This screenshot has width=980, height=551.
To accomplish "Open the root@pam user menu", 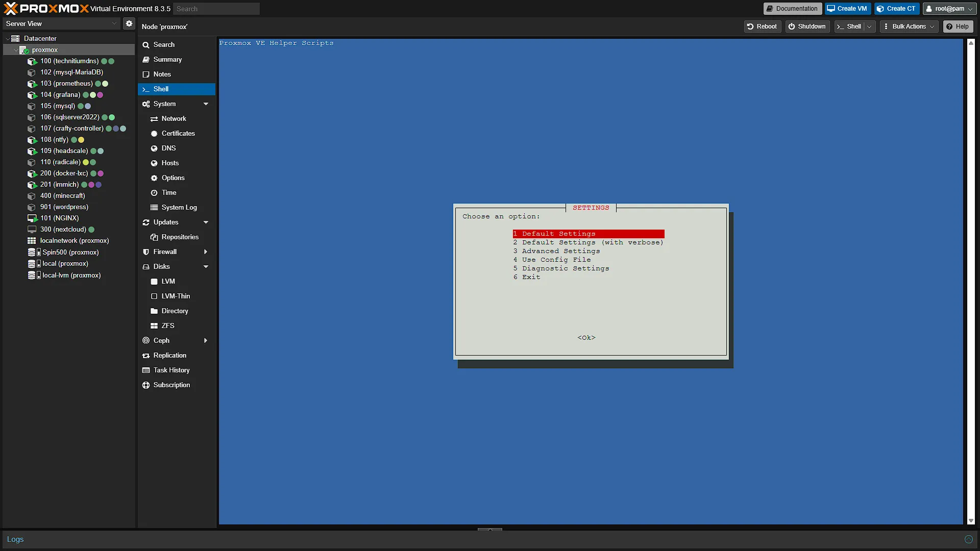I will 950,9.
